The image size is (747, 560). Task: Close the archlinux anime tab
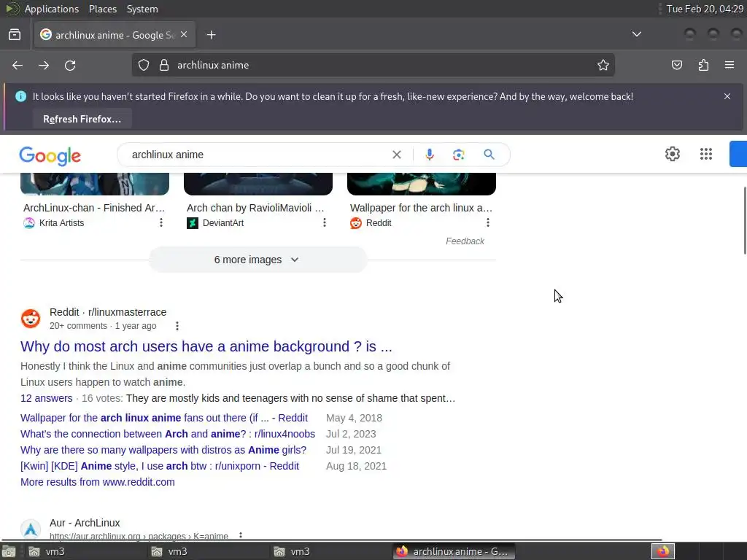tap(184, 35)
